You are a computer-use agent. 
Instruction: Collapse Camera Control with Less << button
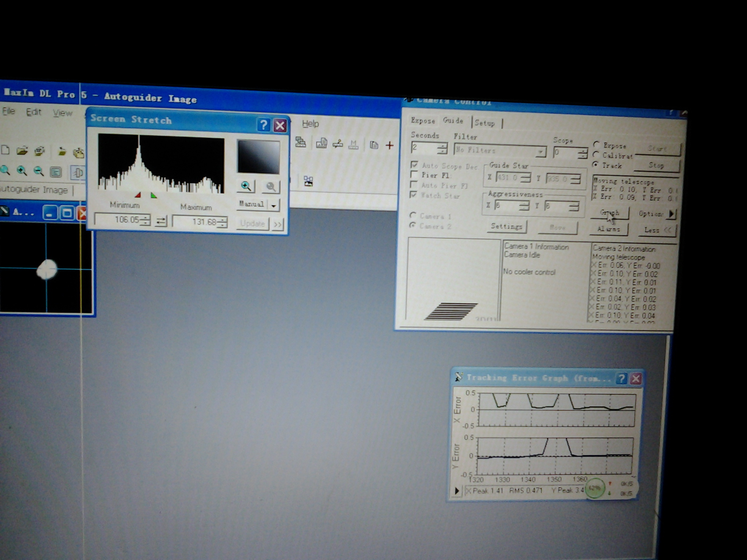657,230
